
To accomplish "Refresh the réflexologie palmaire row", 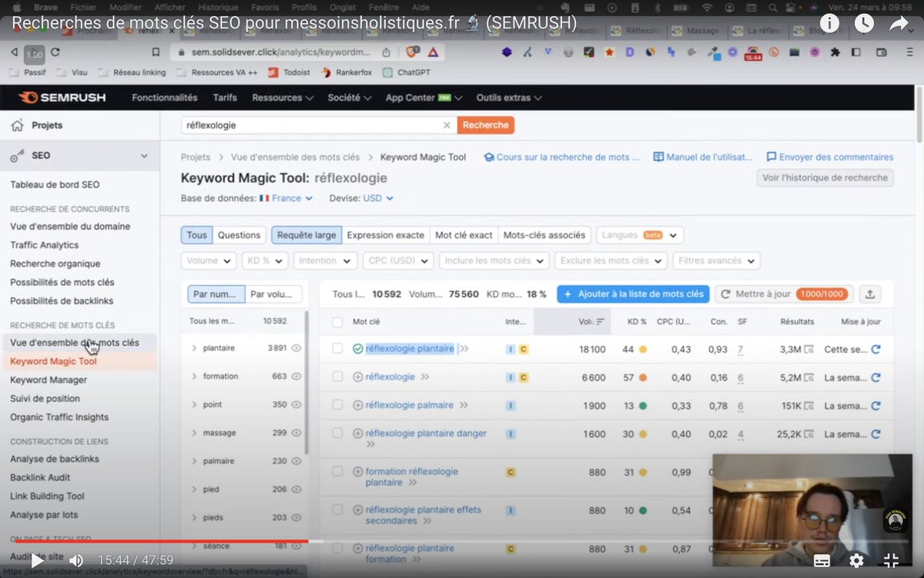I will pyautogui.click(x=875, y=405).
